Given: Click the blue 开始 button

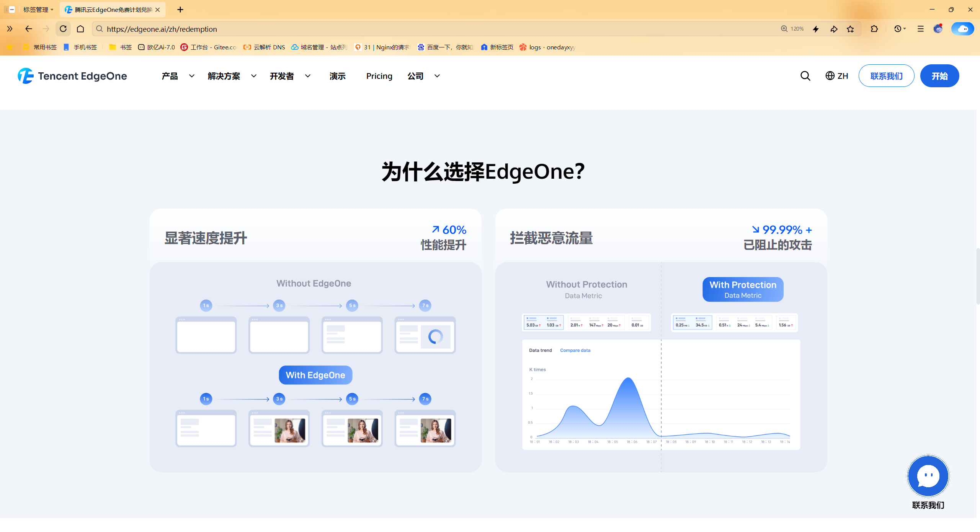Looking at the screenshot, I should click(x=939, y=76).
